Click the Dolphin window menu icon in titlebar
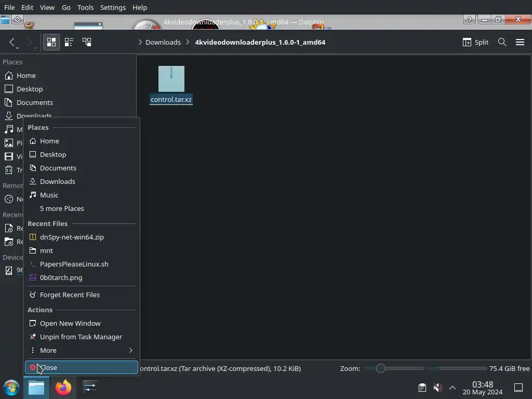Image resolution: width=532 pixels, height=399 pixels. pyautogui.click(x=5, y=20)
